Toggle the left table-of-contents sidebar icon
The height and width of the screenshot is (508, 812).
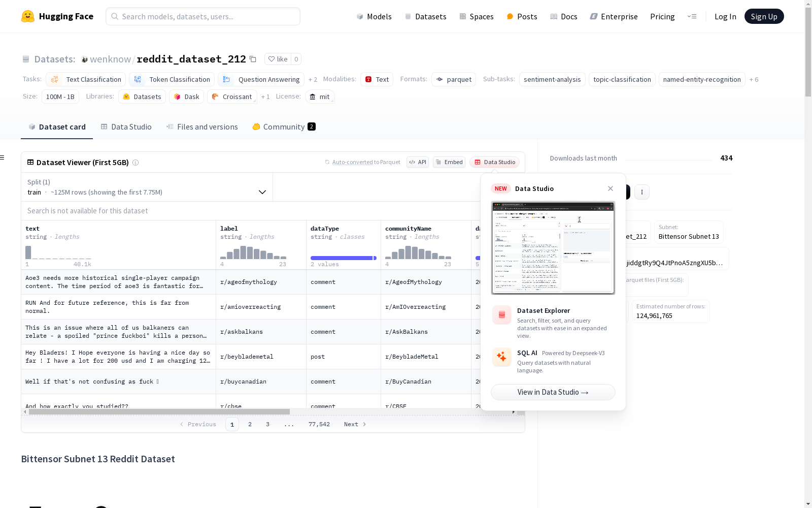point(3,157)
